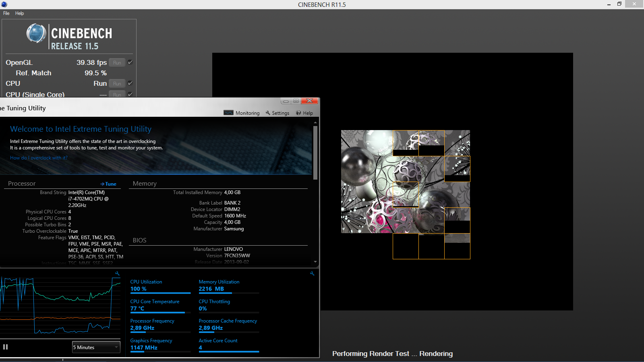Click the 2216 MB memory value
Viewport: 644px width, 362px height.
[211, 289]
